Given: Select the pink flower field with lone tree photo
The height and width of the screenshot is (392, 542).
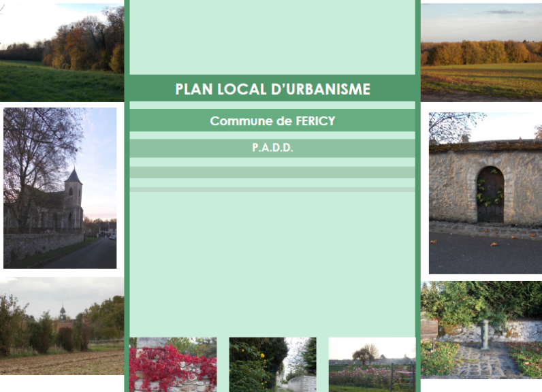Looking at the screenshot, I should tap(372, 365).
